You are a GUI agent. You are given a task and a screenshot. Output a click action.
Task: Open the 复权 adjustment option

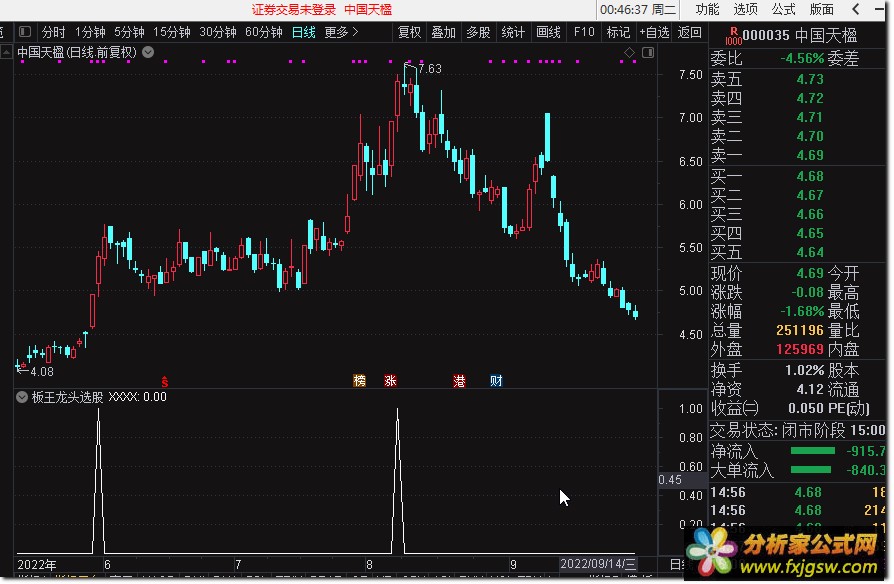pos(409,33)
